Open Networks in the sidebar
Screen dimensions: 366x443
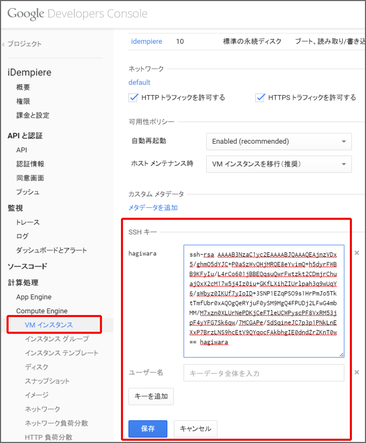click(x=42, y=409)
